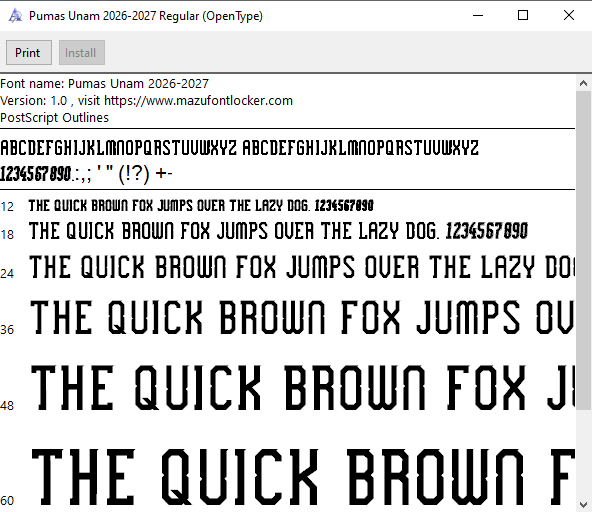The height and width of the screenshot is (512, 592).
Task: Click the scrollbar down arrow
Action: [x=583, y=504]
